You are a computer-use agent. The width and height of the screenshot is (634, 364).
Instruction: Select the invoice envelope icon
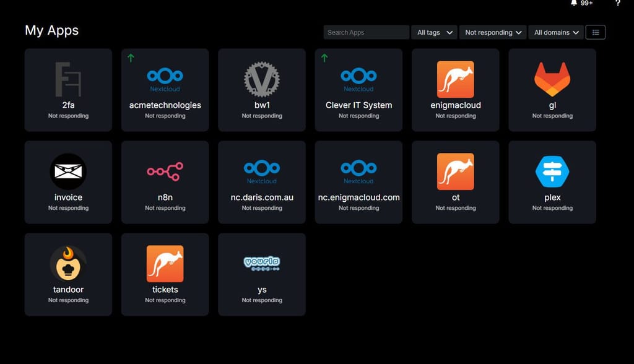click(68, 171)
